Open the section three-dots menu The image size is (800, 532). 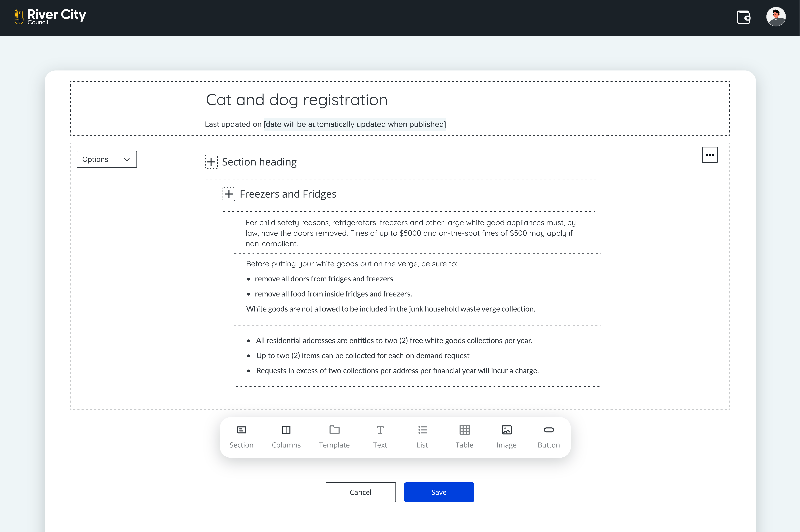(x=710, y=155)
